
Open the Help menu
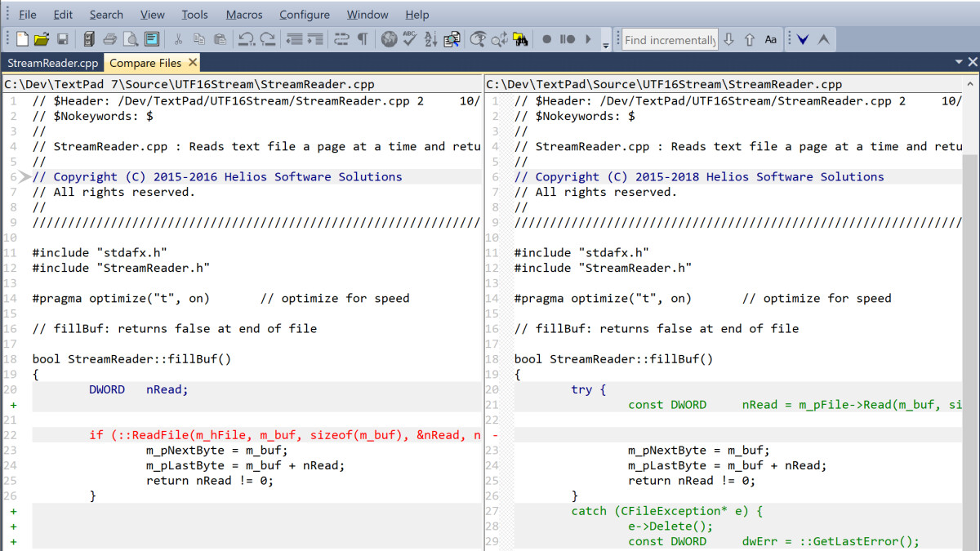click(416, 15)
